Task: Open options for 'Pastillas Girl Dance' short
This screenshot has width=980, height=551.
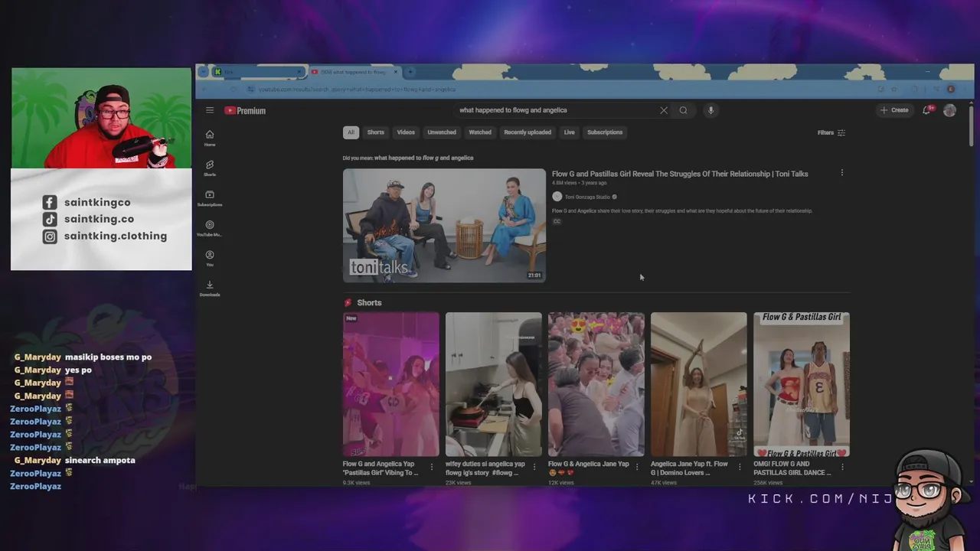Action: [x=841, y=467]
